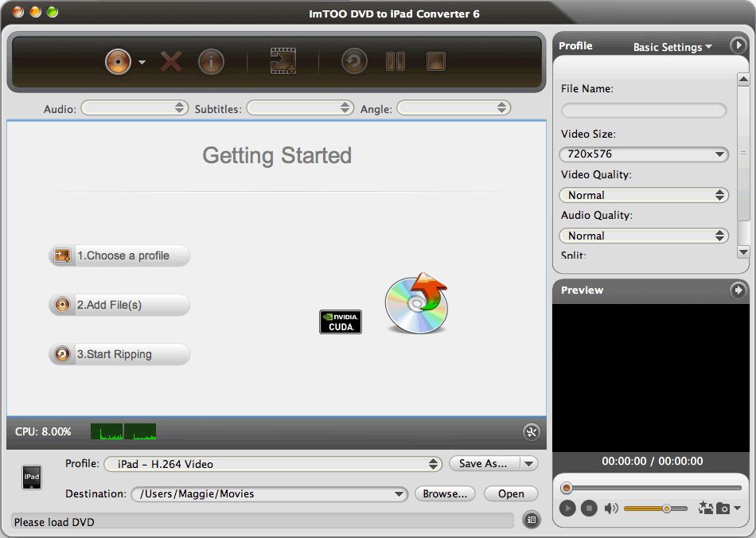756x538 pixels.
Task: Click the NVIDIA CUDA badge
Action: pos(341,322)
